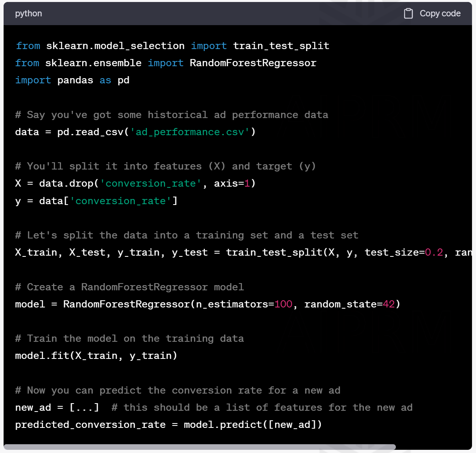Click the random_state value 42
This screenshot has width=476, height=453.
[x=388, y=304]
